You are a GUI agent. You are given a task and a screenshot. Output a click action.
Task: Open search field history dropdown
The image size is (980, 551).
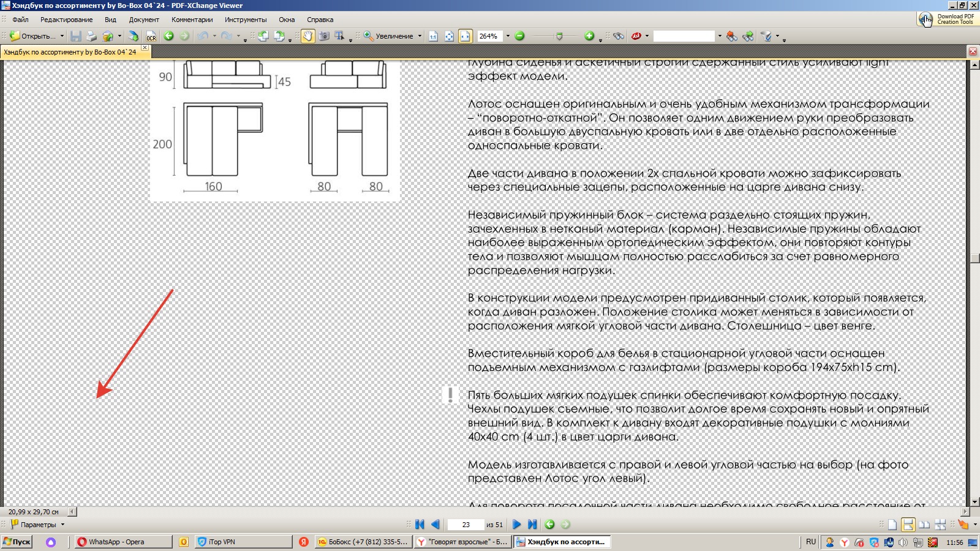tap(720, 36)
